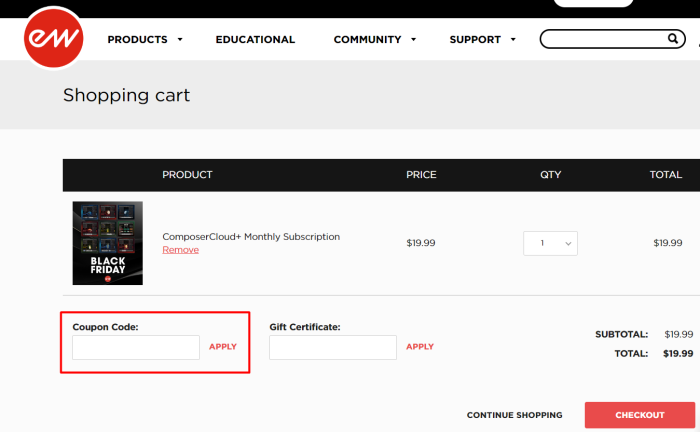Click the PRODUCT column header
This screenshot has height=432, width=700.
coord(187,175)
